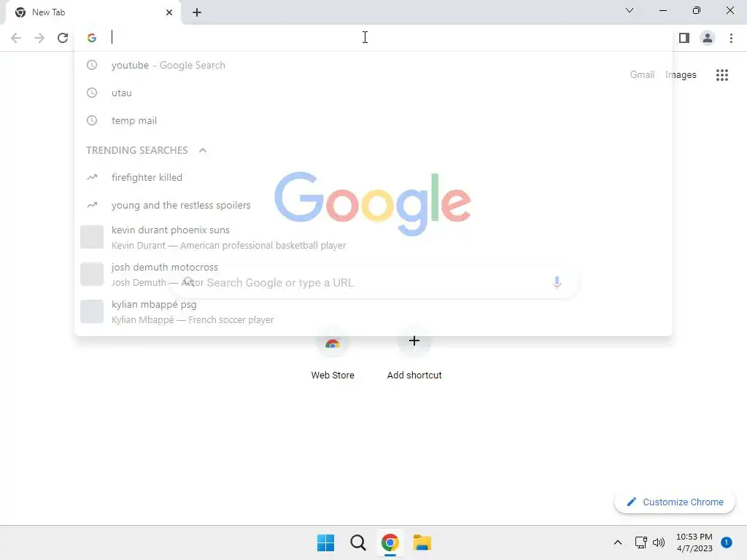Viewport: 747px width, 560px height.
Task: Close the New Tab tab
Action: click(x=169, y=12)
